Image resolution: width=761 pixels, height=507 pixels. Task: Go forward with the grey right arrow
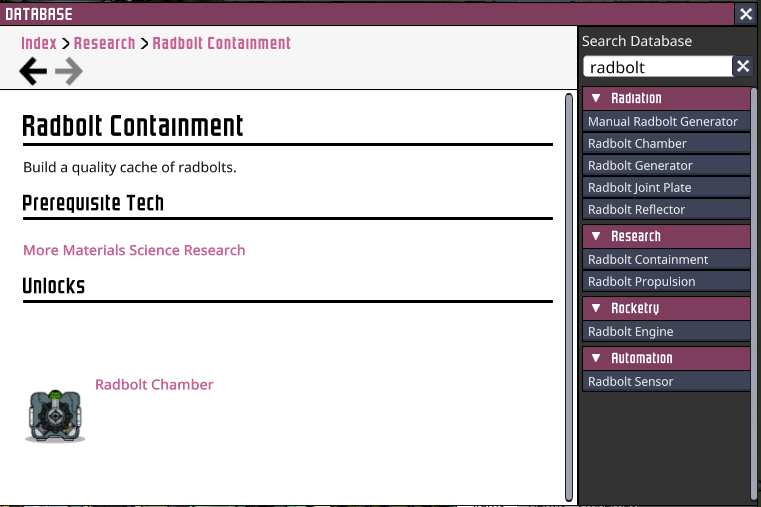pyautogui.click(x=69, y=71)
